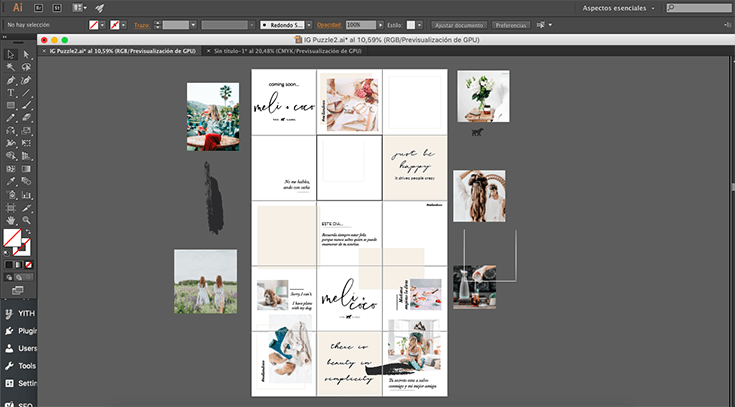
Task: Expand the opacity slider arrow
Action: (380, 25)
